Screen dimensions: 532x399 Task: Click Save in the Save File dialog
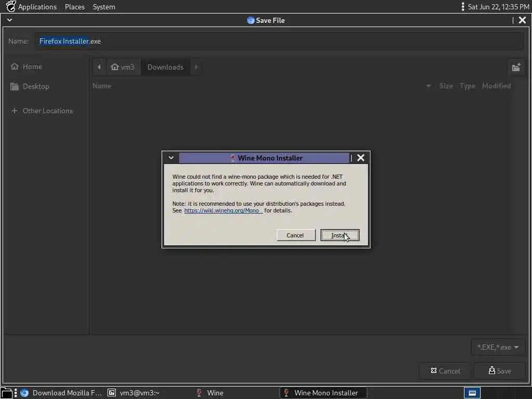(499, 371)
